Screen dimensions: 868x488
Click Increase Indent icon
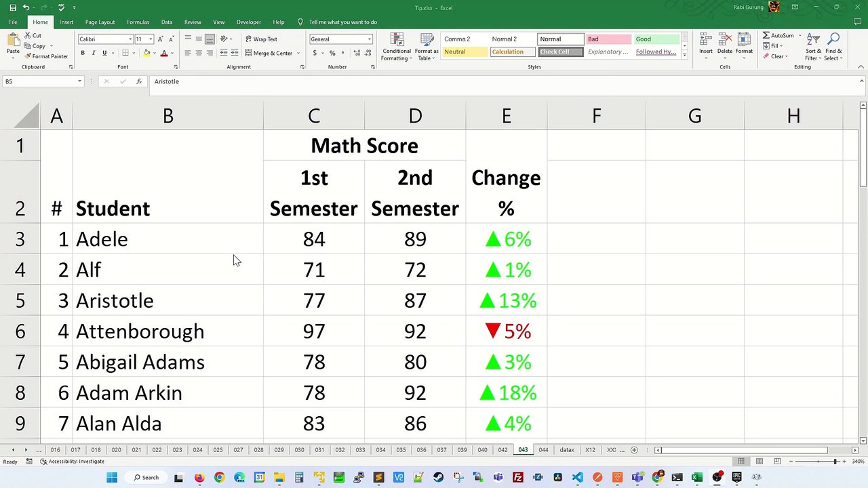coord(233,53)
